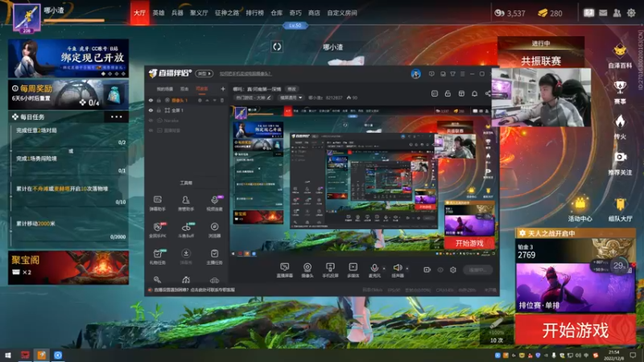Screen dimensions: 644x362
Task: Open the 赛事 tournament trophy icon
Action: coord(620,92)
